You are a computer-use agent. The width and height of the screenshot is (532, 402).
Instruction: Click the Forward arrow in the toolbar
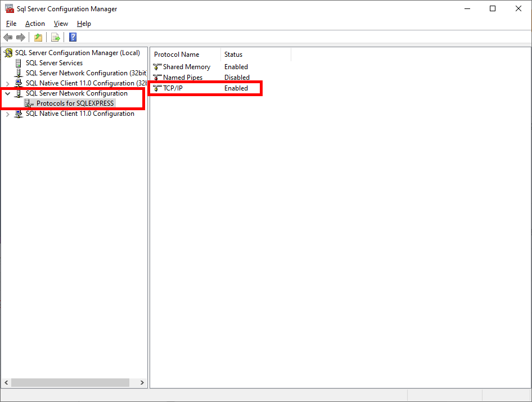pos(21,37)
